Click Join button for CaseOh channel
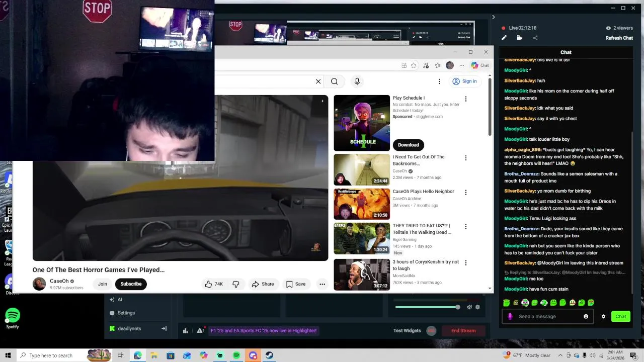The image size is (644, 362). [x=103, y=284]
